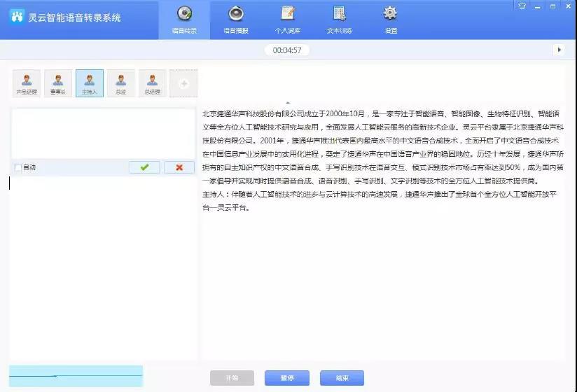The width and height of the screenshot is (577, 392).
Task: Add a new speaker with plus tile
Action: 184,83
